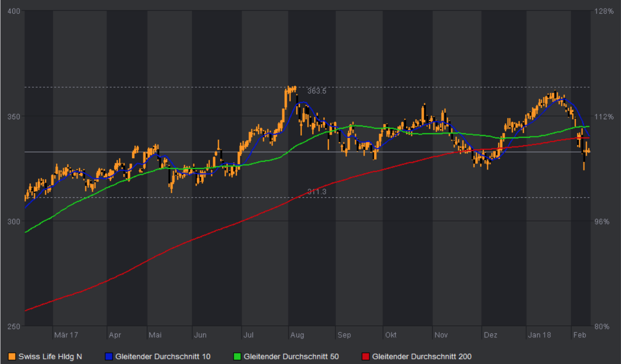Click the Jan 18 axis label
This screenshot has height=364, width=621.
coord(539,335)
